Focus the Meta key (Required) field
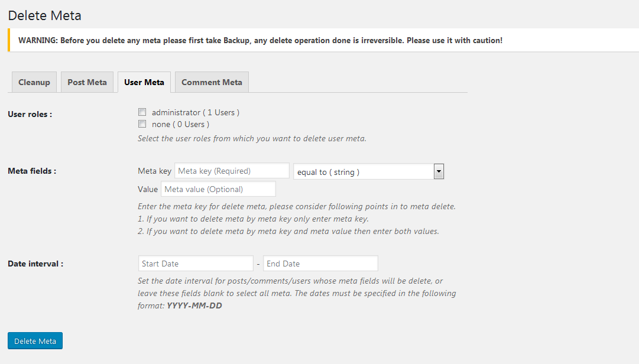Screen dimensions: 639x364 232,171
